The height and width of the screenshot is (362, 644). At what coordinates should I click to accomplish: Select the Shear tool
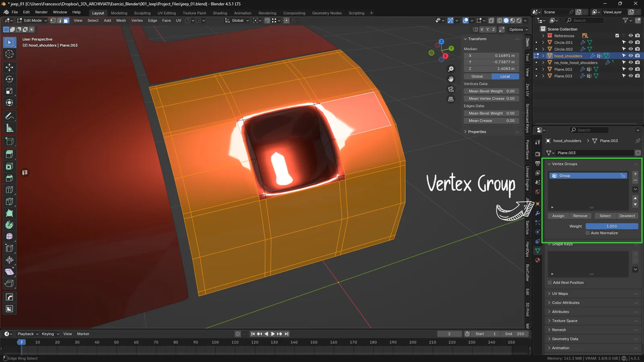point(9,271)
